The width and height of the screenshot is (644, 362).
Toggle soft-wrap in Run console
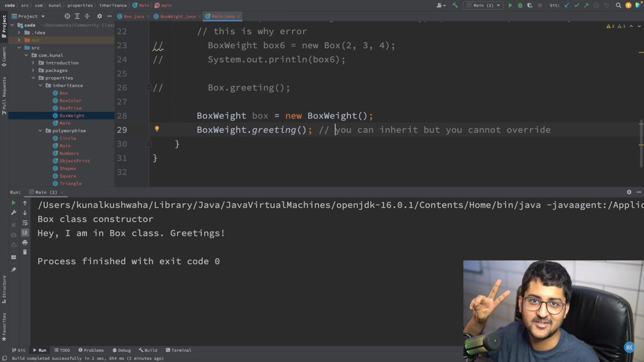[x=25, y=223]
